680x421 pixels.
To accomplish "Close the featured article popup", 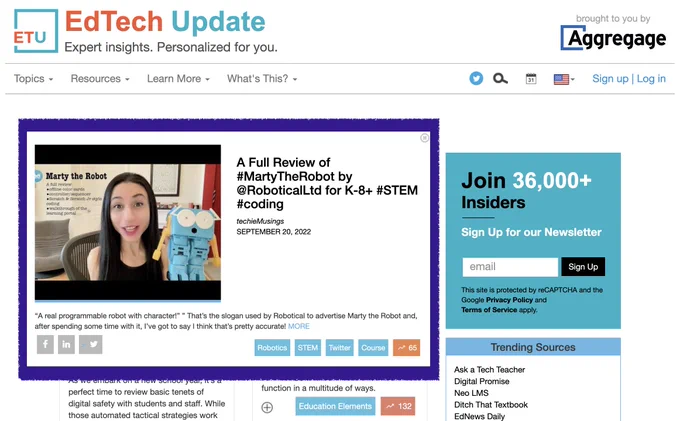I will [x=425, y=138].
